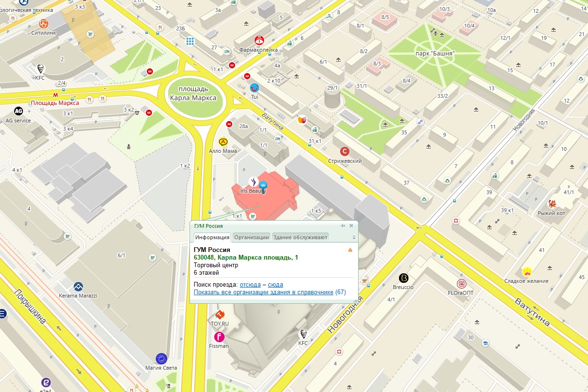The height and width of the screenshot is (392, 588).
Task: Click building number 28а
Action: coord(244,126)
